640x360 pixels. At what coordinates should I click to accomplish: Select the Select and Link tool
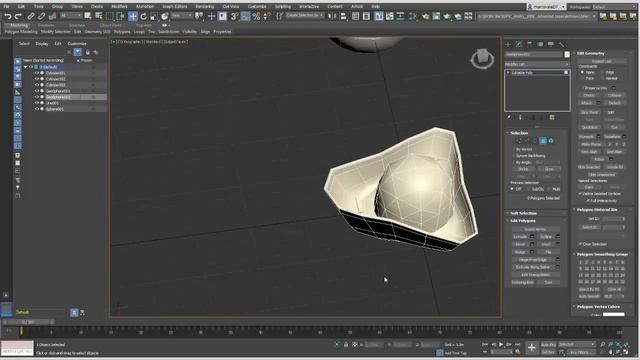[x=31, y=16]
